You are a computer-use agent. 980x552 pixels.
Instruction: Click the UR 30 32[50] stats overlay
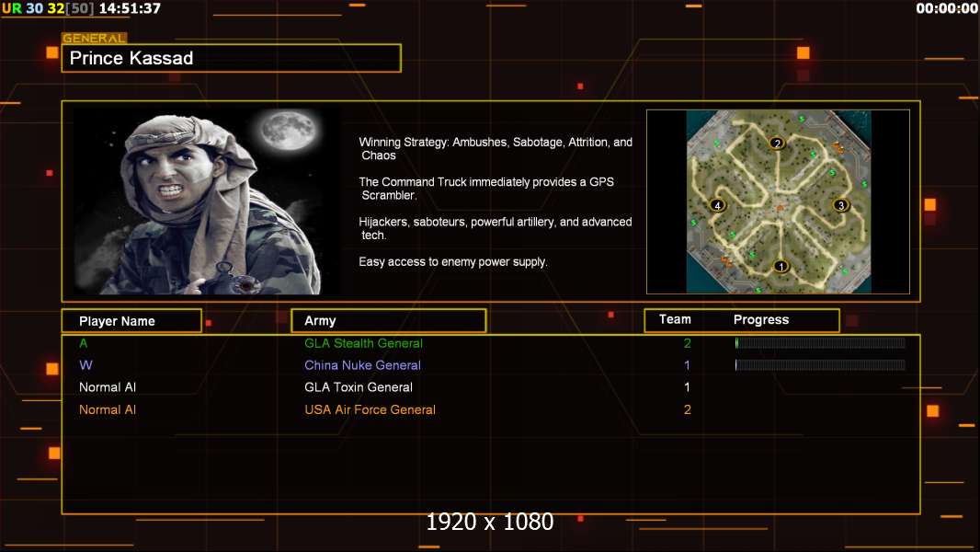[48, 8]
